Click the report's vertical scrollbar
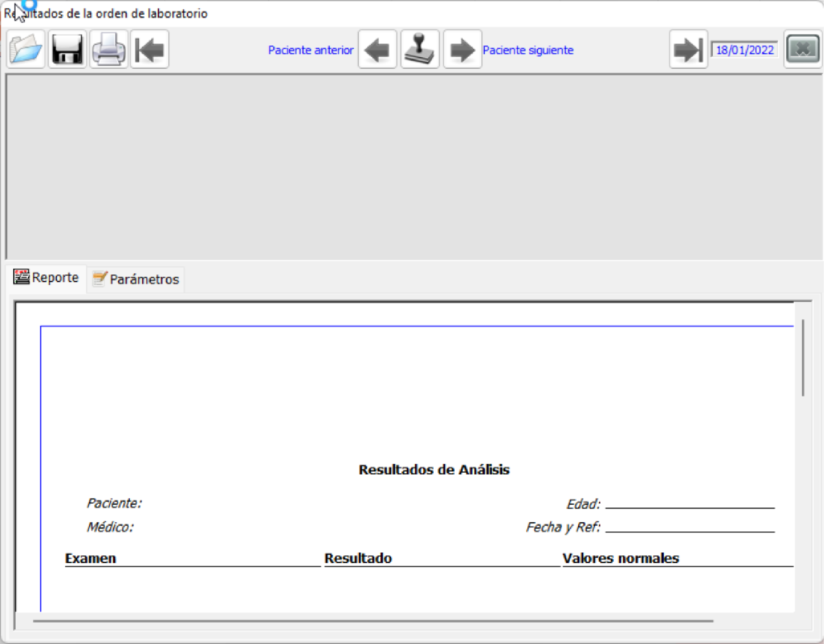 coord(803,358)
